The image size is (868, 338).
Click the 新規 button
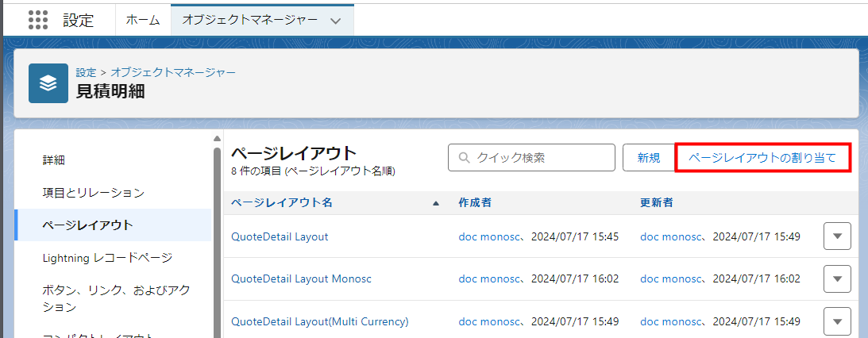tap(648, 158)
